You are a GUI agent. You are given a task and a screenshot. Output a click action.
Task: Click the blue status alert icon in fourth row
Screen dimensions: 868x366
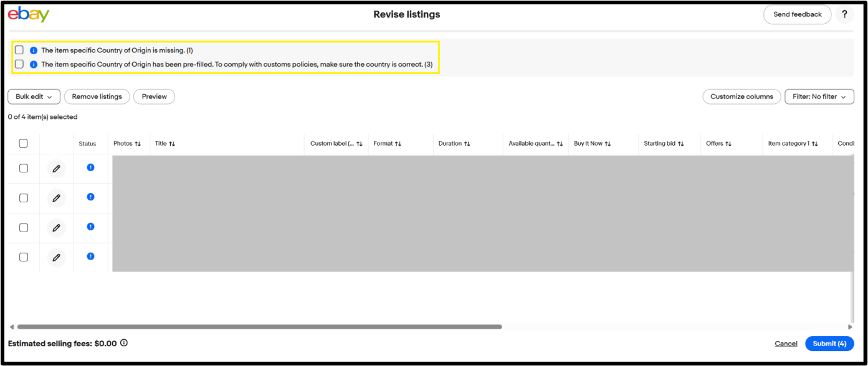click(x=90, y=256)
